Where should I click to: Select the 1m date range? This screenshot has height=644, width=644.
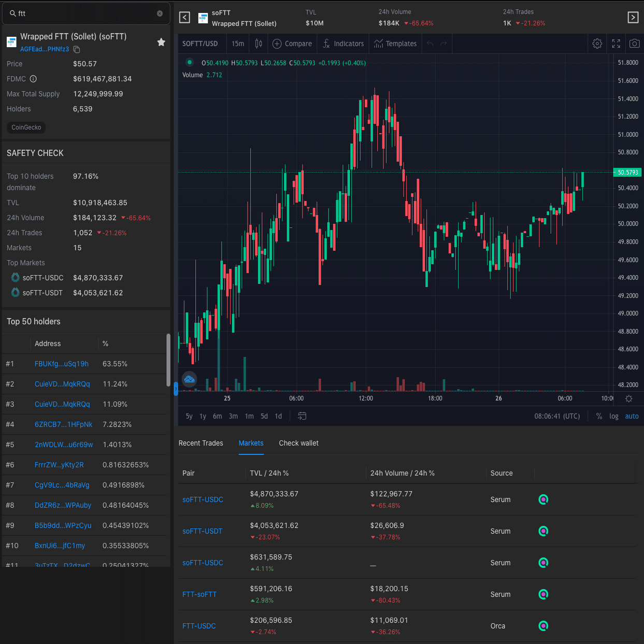pos(249,417)
